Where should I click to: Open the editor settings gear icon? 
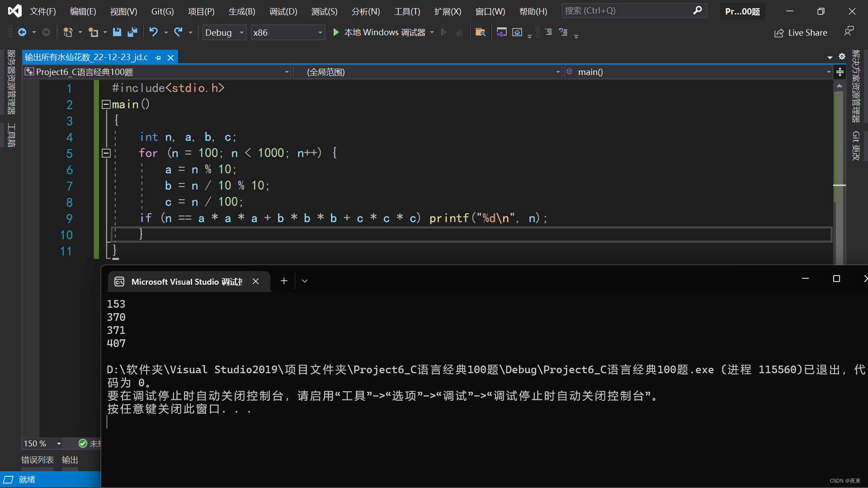point(842,56)
